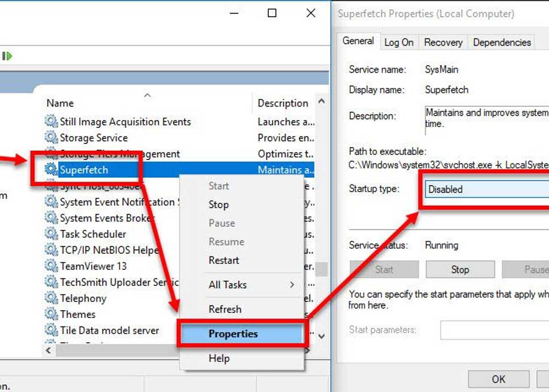Select the System Event Notification service gear icon
The width and height of the screenshot is (549, 392).
click(x=51, y=202)
